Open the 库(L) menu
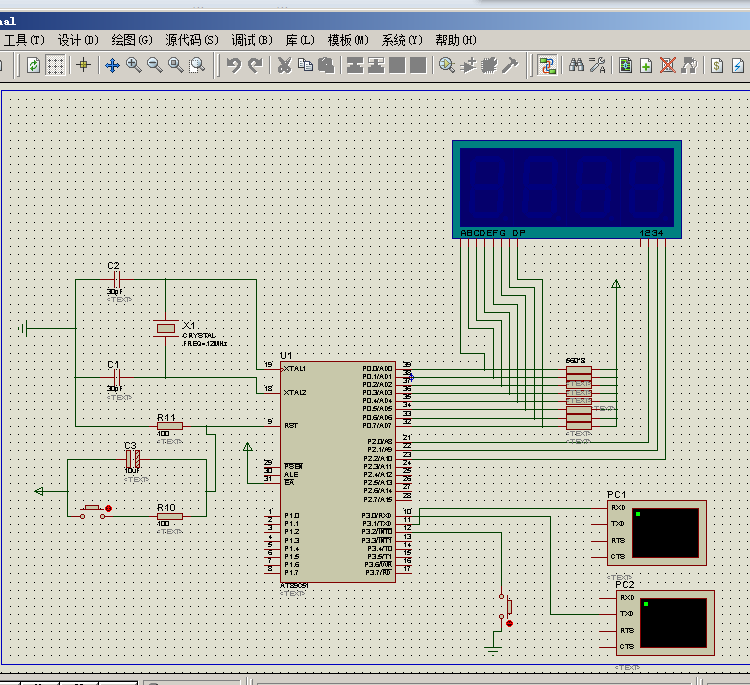750x685 pixels. tap(300, 40)
